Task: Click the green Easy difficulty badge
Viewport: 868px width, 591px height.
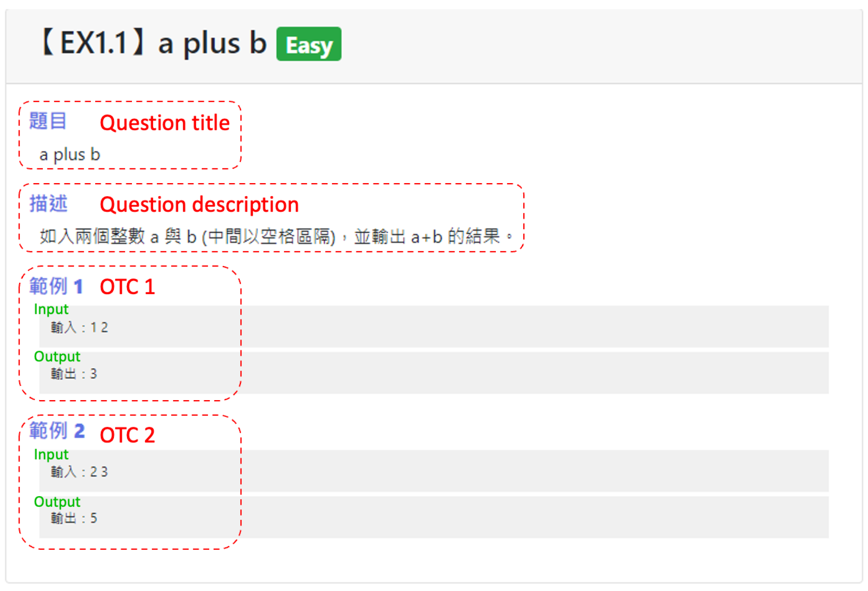Action: [309, 44]
